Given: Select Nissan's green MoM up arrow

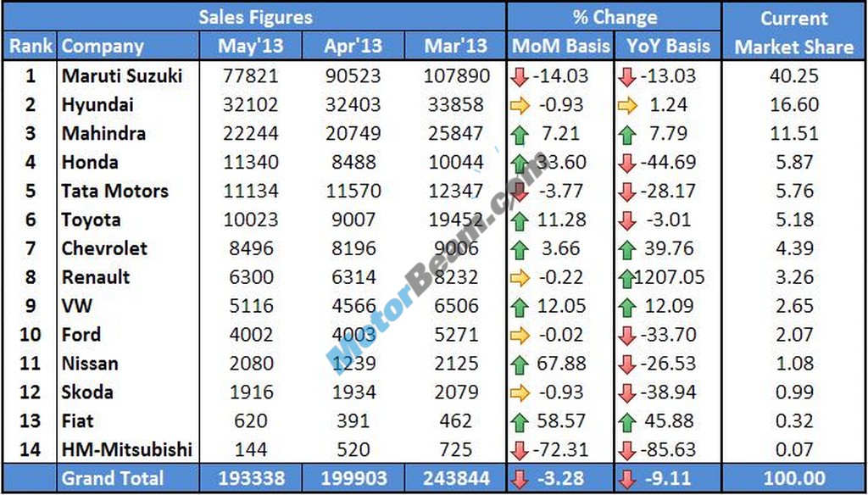Looking at the screenshot, I should pyautogui.click(x=520, y=364).
